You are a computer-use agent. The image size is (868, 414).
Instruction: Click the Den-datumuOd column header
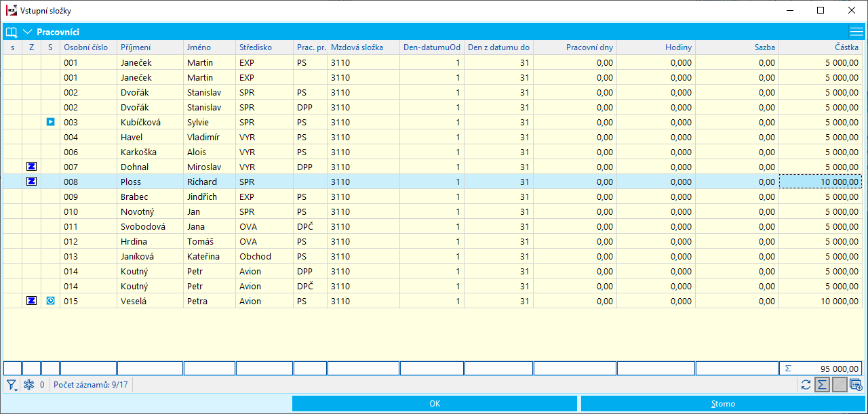[x=432, y=47]
